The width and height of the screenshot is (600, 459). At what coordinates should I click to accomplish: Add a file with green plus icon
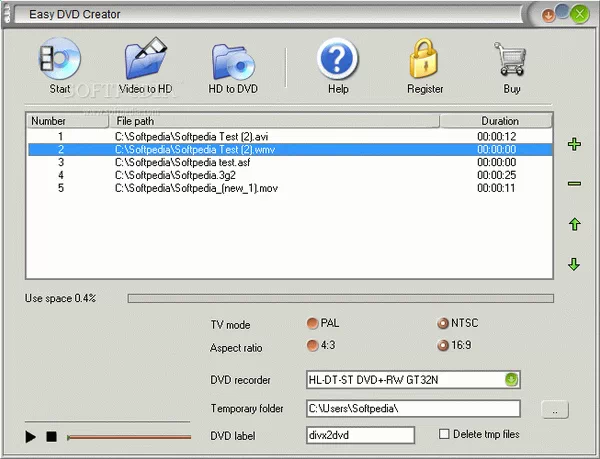(x=574, y=145)
